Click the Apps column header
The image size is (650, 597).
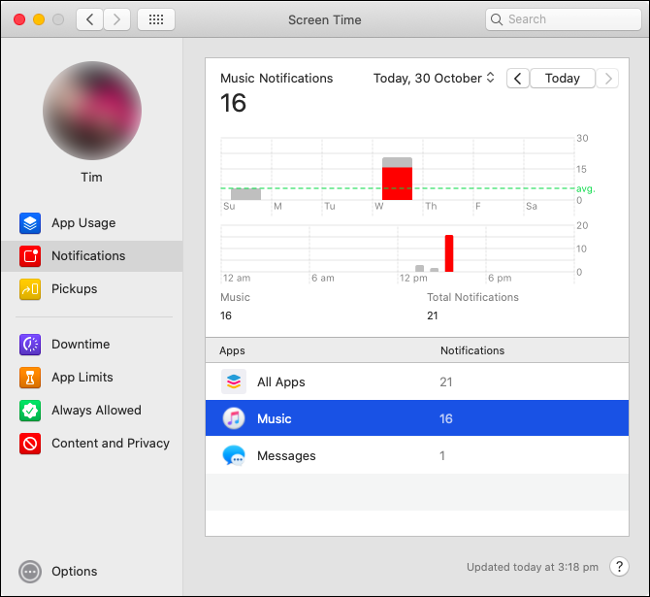(232, 351)
